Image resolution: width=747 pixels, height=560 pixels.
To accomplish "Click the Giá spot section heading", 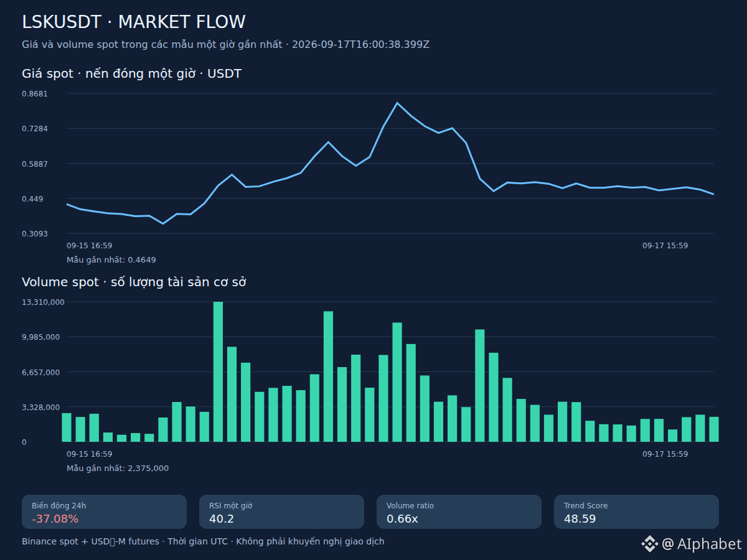I will point(131,74).
